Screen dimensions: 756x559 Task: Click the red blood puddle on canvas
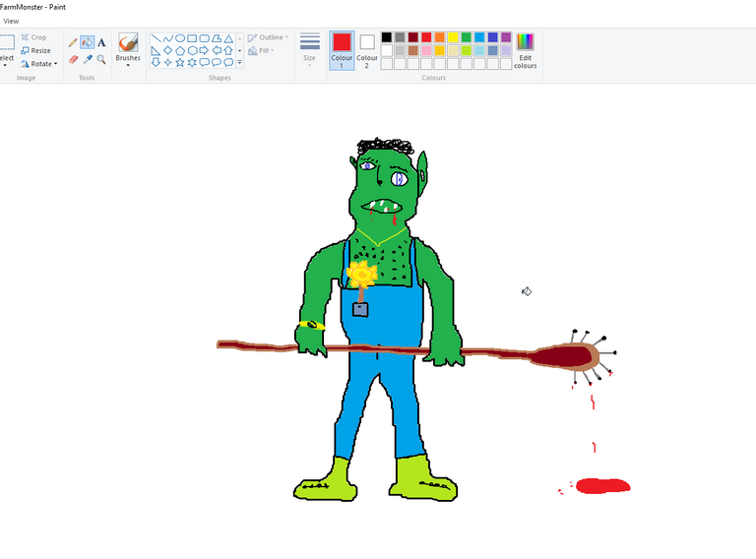coord(602,485)
